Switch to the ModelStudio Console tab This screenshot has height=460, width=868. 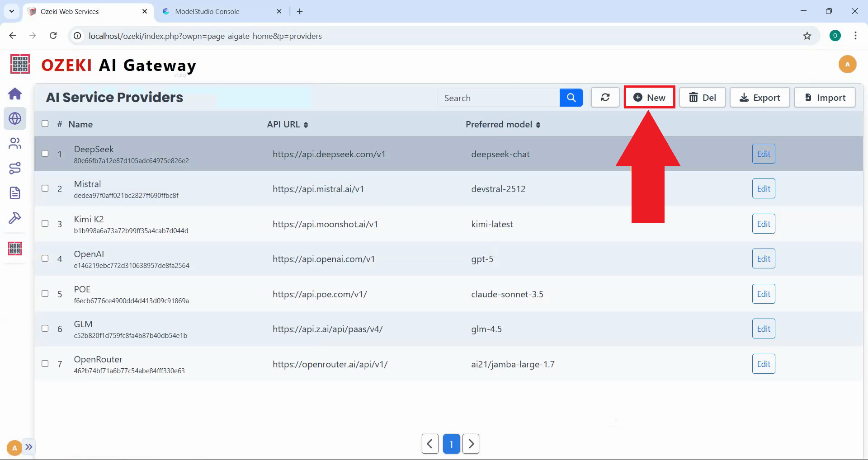[212, 11]
